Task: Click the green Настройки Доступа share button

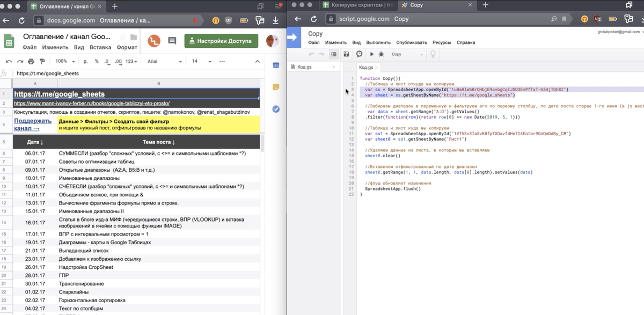Action: tap(221, 41)
